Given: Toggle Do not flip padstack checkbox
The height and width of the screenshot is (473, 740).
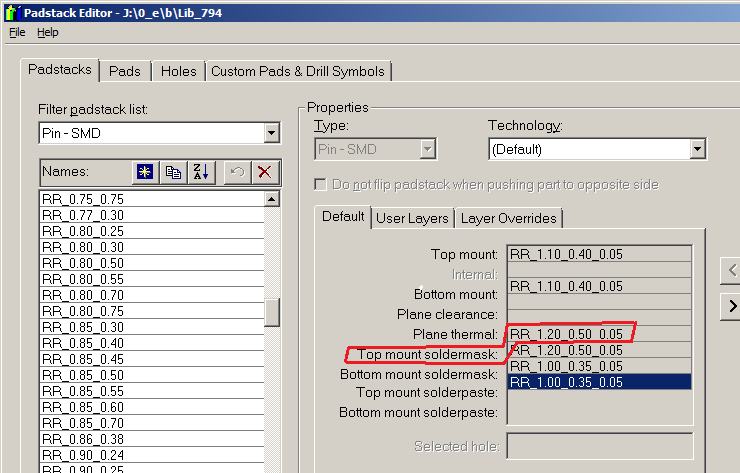Looking at the screenshot, I should (320, 184).
